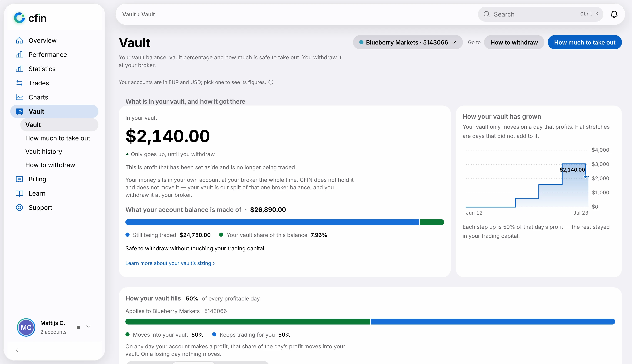
Task: Click the Learn book icon
Action: 19,193
